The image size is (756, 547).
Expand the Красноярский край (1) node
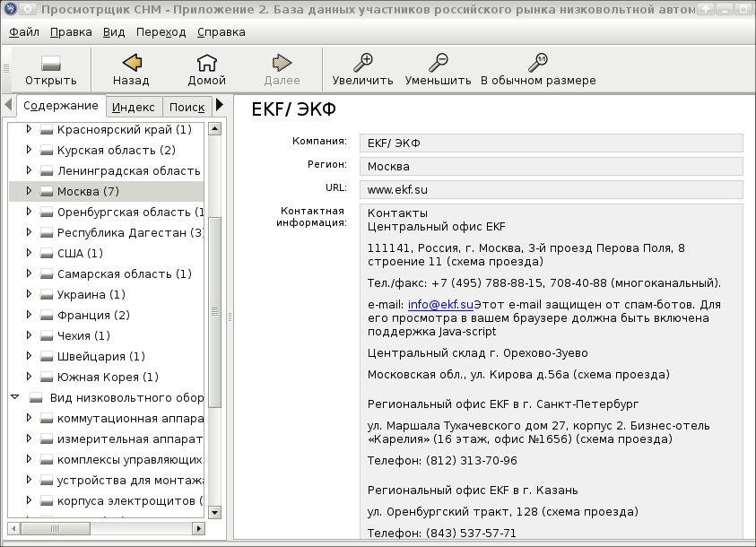click(x=29, y=129)
